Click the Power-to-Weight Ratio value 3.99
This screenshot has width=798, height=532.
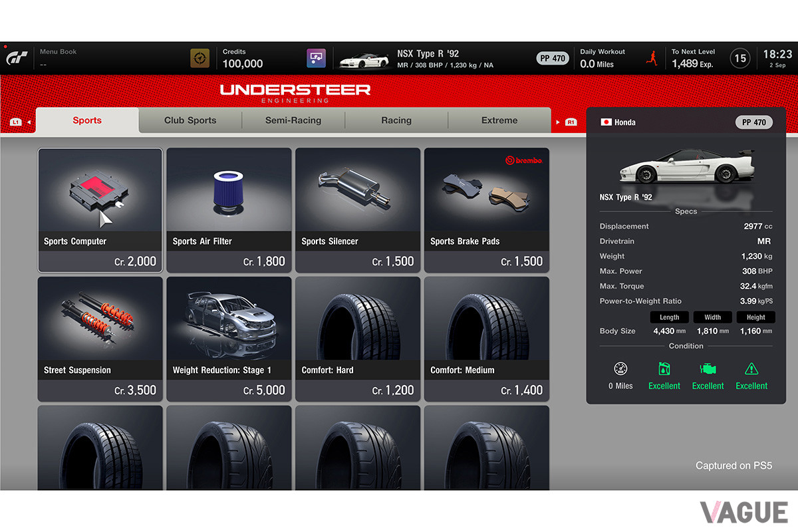(x=757, y=301)
